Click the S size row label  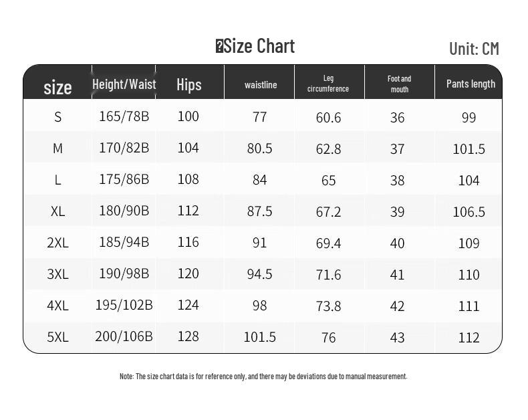coord(58,117)
